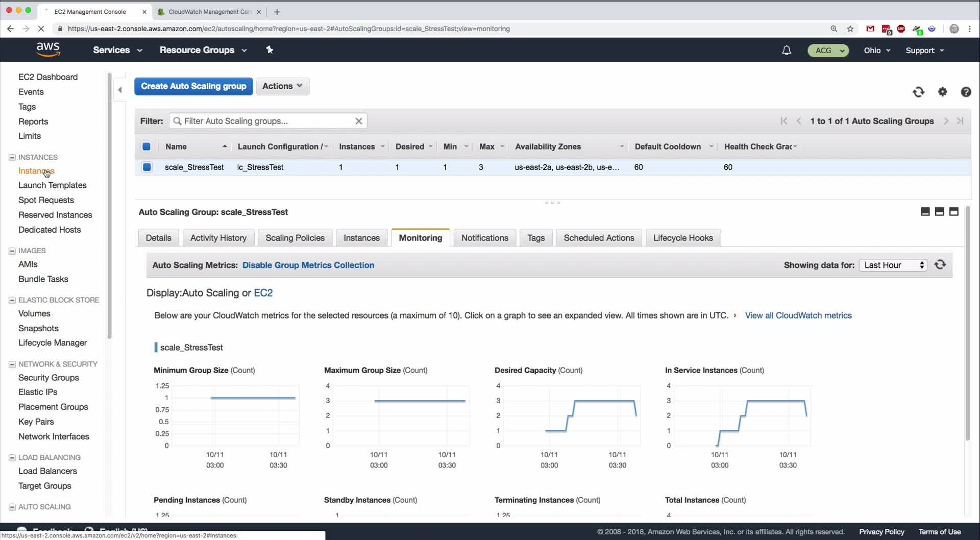
Task: Open the notifications bell
Action: 787,50
